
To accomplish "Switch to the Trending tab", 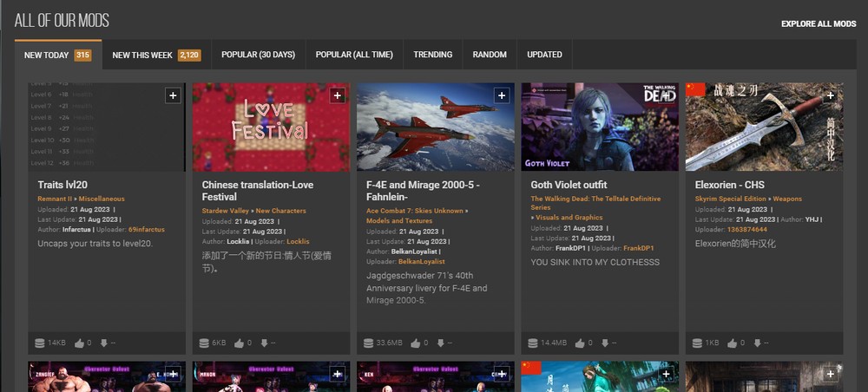I will pyautogui.click(x=433, y=55).
